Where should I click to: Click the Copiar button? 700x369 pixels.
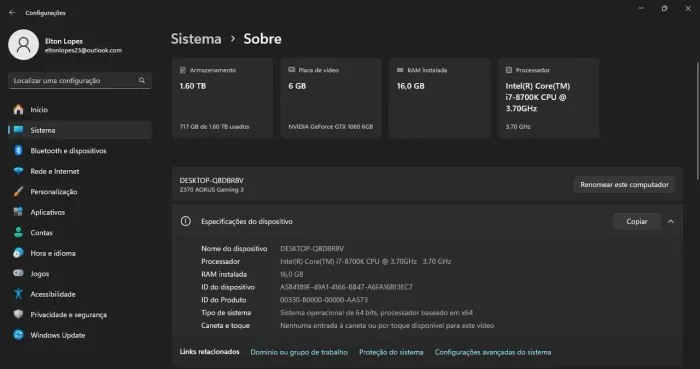[637, 221]
